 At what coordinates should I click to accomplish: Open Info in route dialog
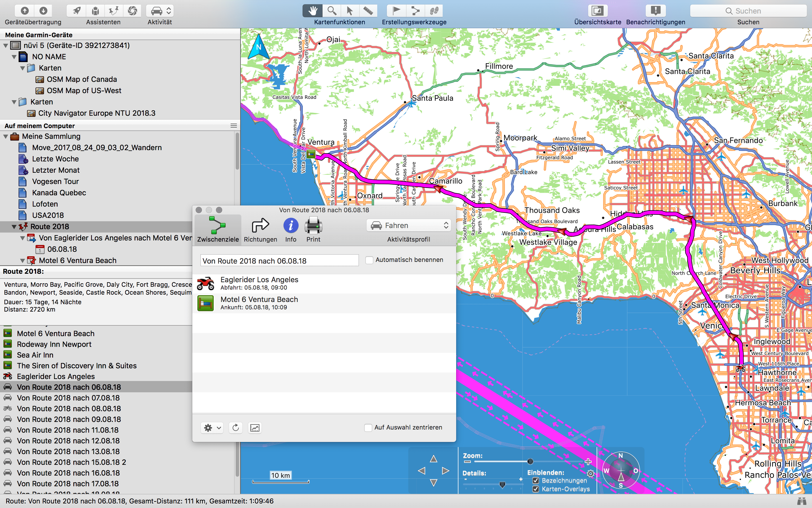pyautogui.click(x=291, y=230)
